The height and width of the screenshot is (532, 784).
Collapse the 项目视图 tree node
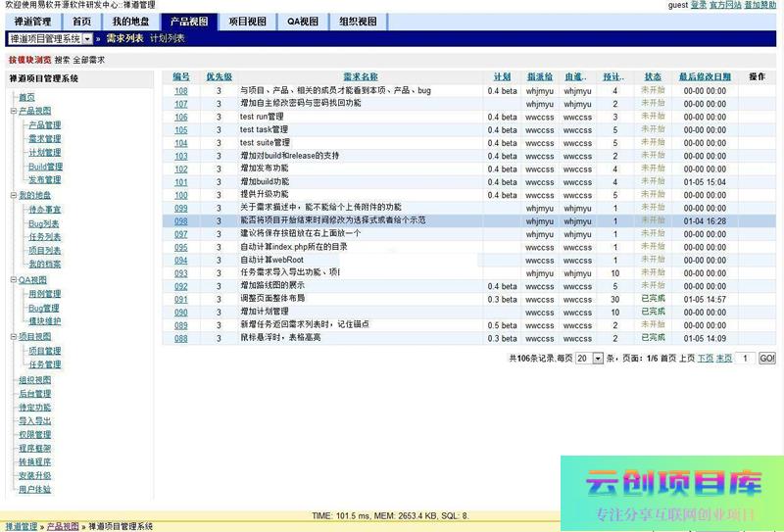tap(14, 337)
